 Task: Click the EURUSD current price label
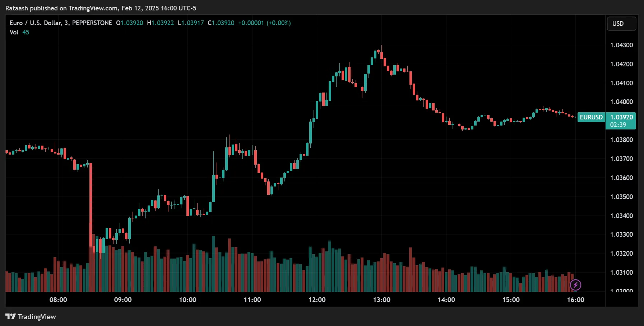click(591, 117)
